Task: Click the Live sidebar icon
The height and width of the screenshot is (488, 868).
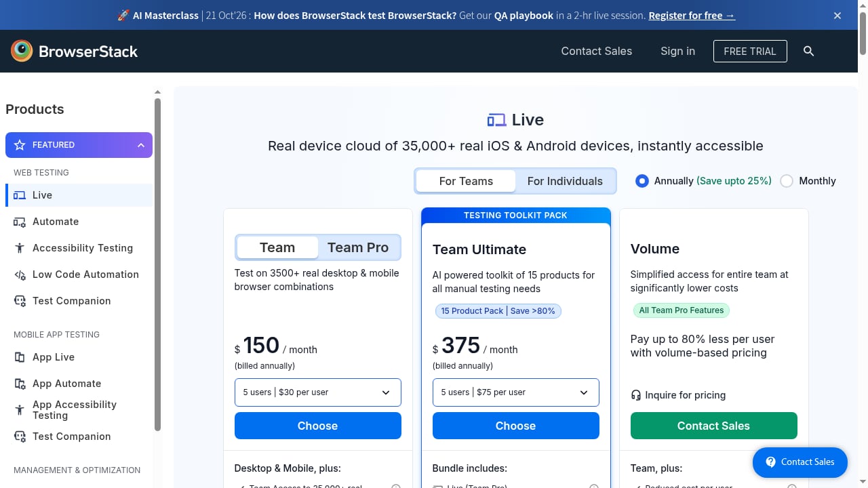Action: pyautogui.click(x=20, y=195)
